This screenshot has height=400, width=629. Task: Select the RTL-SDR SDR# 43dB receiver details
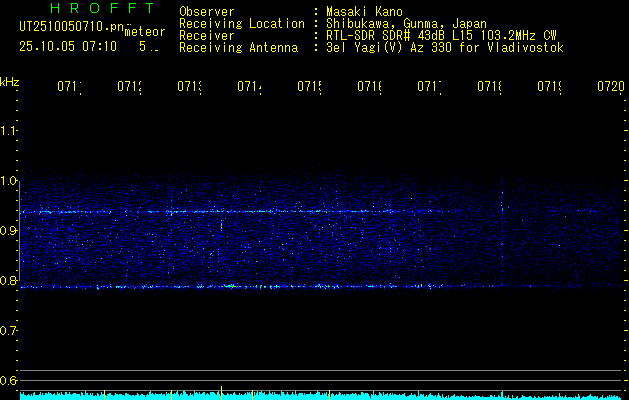point(441,36)
